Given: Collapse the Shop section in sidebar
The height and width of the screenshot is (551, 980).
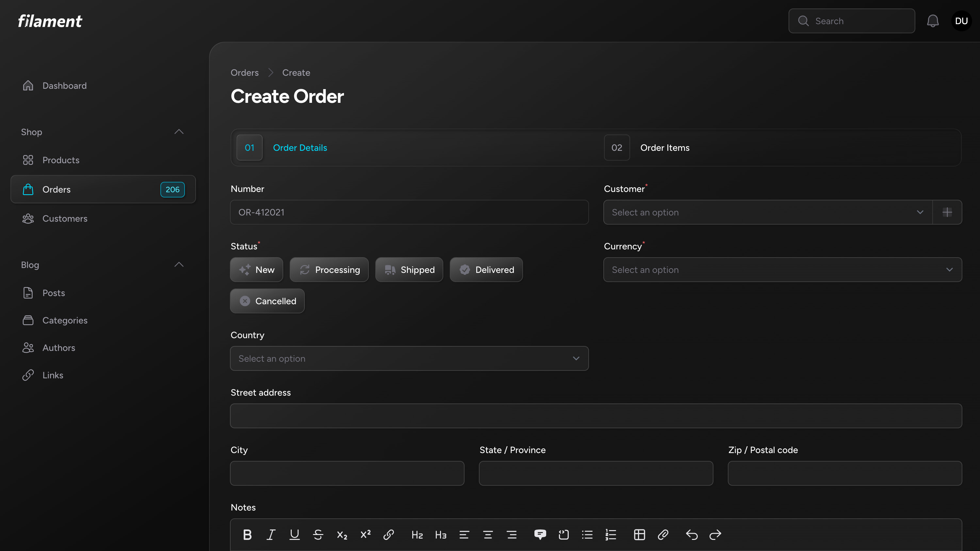Looking at the screenshot, I should click(179, 132).
